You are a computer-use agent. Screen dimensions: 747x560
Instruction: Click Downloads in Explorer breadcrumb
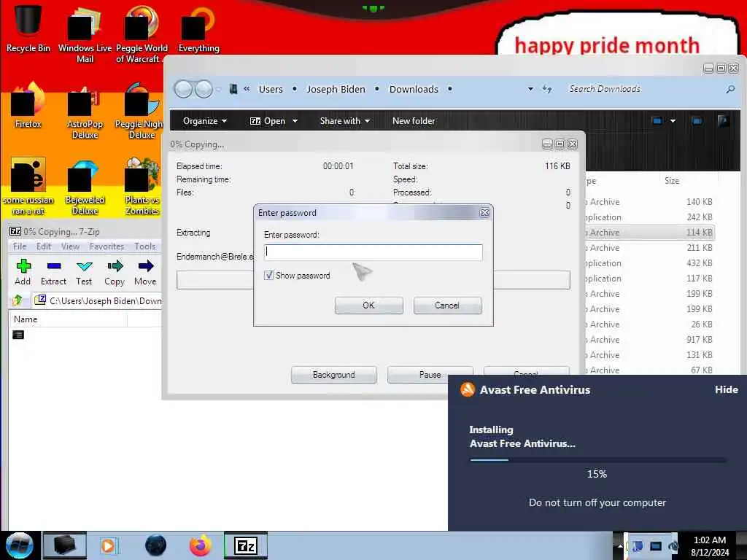[x=414, y=89]
